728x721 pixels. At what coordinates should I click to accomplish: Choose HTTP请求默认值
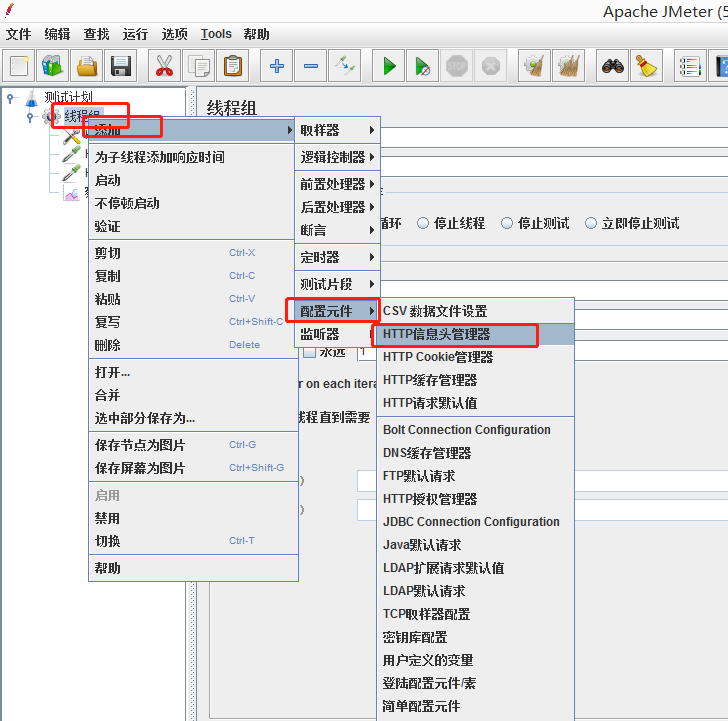click(x=476, y=403)
